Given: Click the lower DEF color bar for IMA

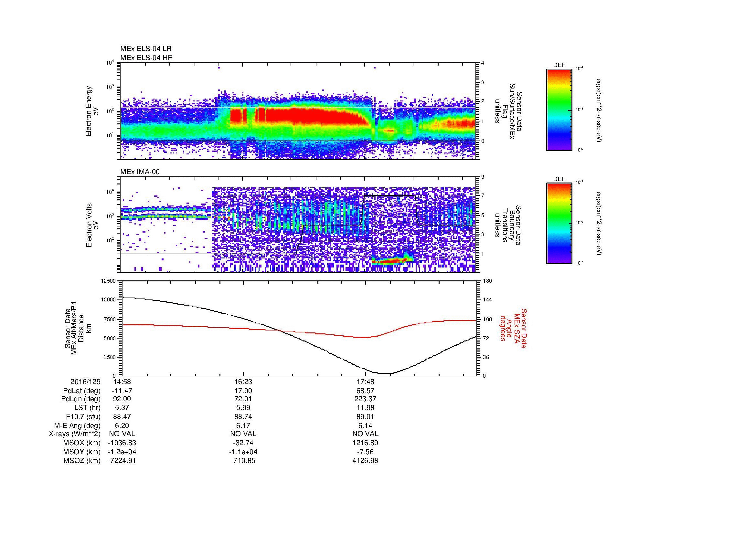Looking at the screenshot, I should pyautogui.click(x=559, y=224).
